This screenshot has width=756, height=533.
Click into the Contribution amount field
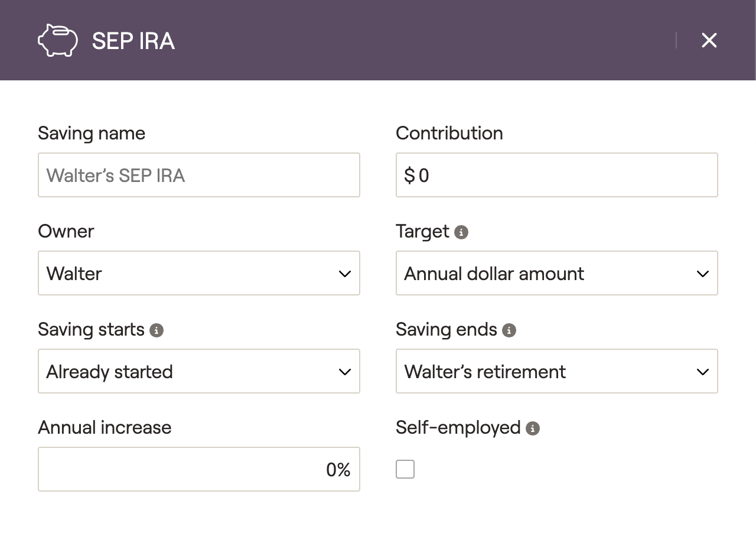pyautogui.click(x=557, y=175)
